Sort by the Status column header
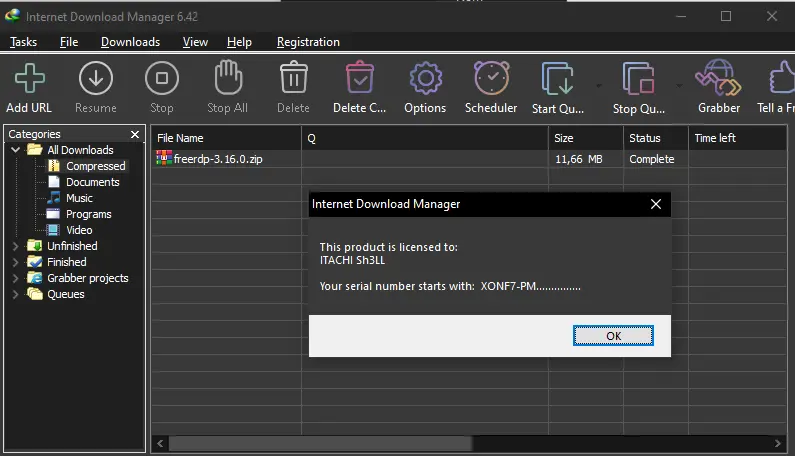 (656, 138)
